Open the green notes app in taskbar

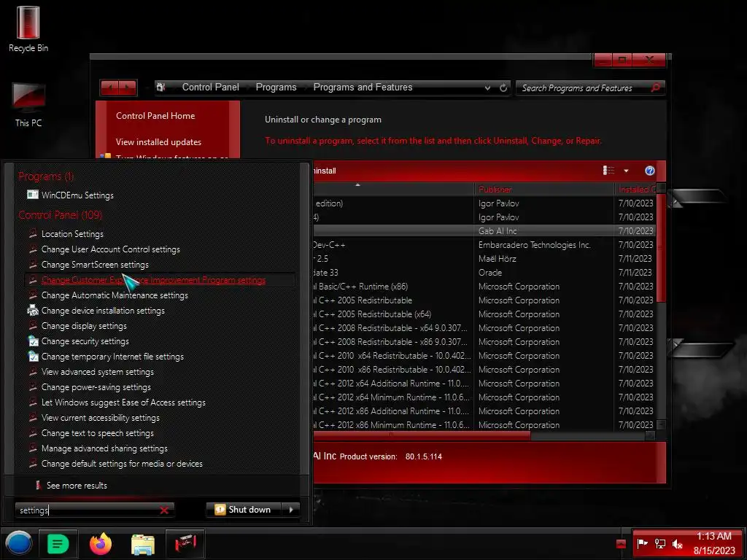pos(58,543)
